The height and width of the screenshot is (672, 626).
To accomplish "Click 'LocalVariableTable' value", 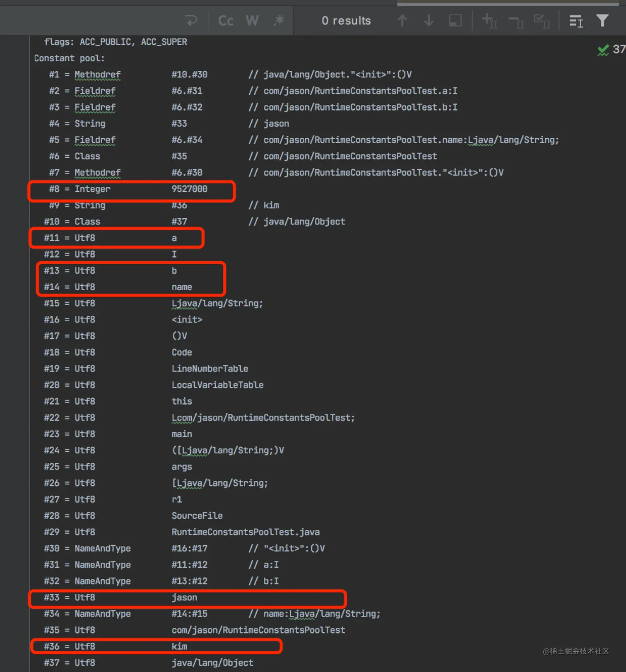I will [x=217, y=385].
